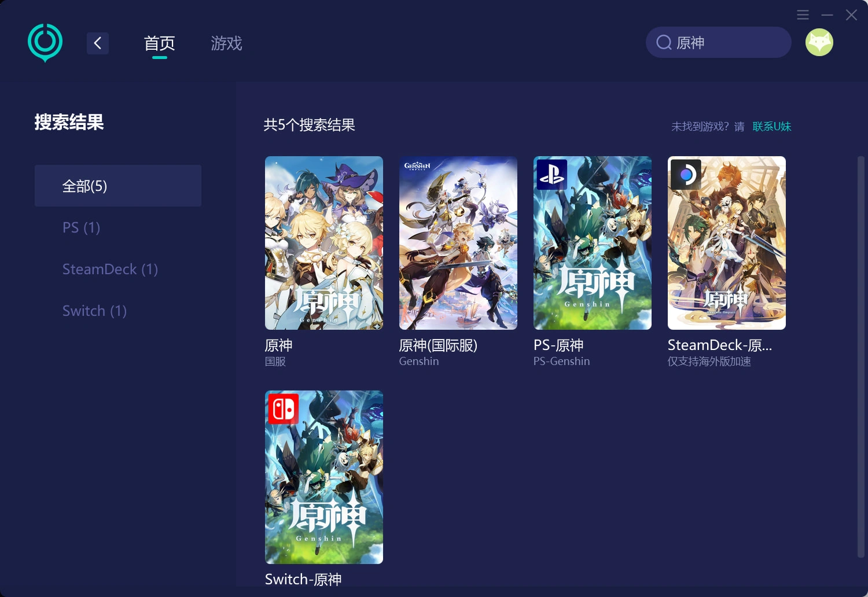Click the SteamDeck-原... title text
Viewport: 868px width, 597px height.
[x=720, y=345]
